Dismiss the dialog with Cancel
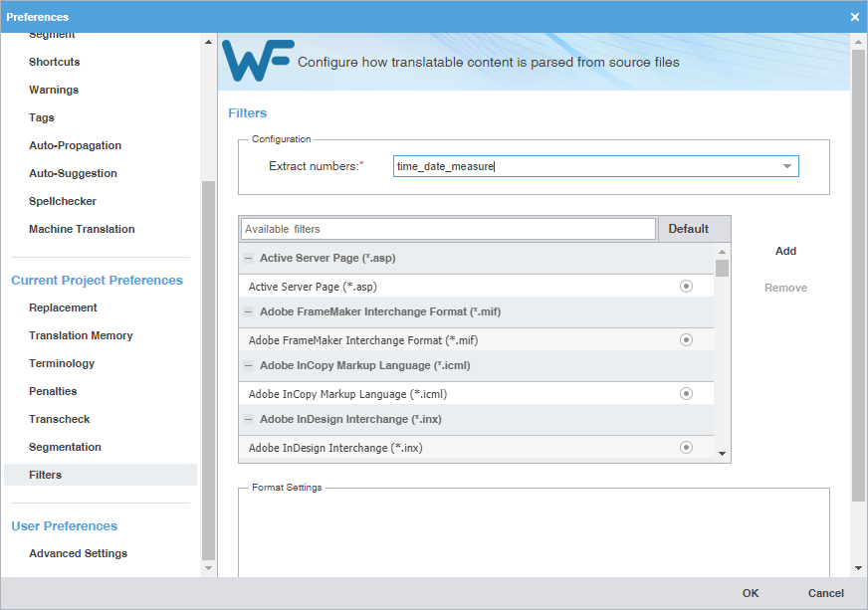This screenshot has width=868, height=610. [825, 592]
